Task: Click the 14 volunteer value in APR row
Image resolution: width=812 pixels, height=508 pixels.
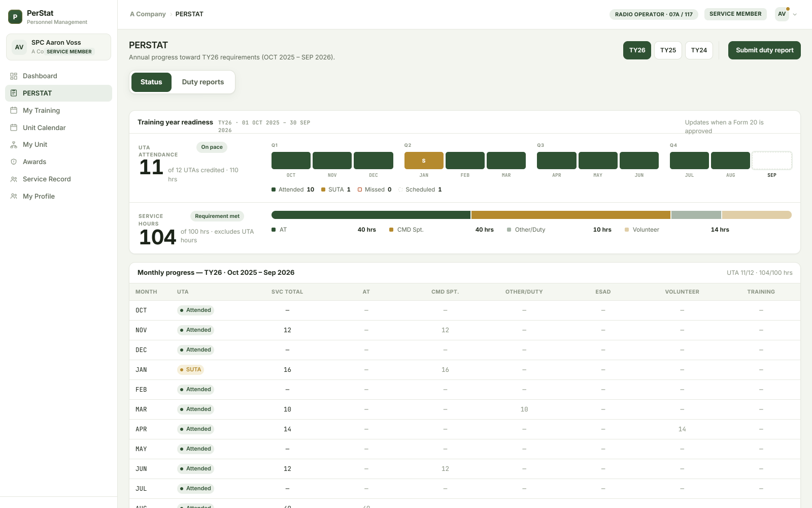Action: tap(682, 429)
